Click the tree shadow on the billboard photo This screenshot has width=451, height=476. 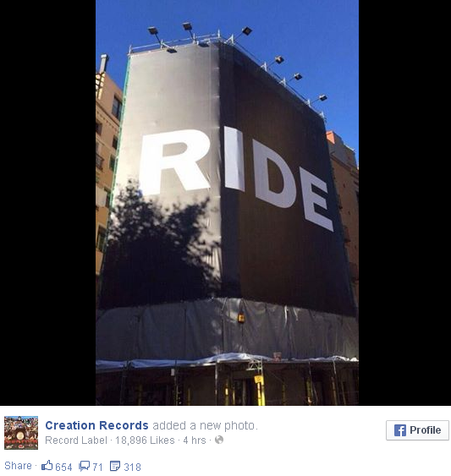coord(161,243)
